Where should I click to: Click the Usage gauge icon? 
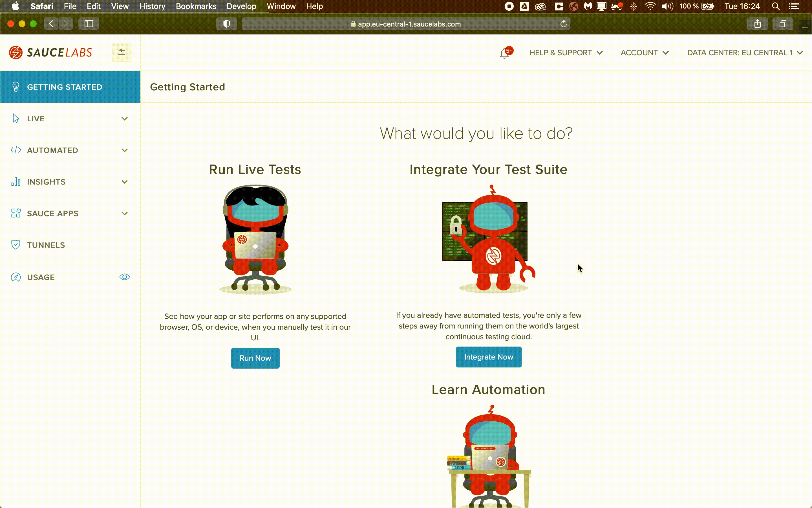point(16,277)
